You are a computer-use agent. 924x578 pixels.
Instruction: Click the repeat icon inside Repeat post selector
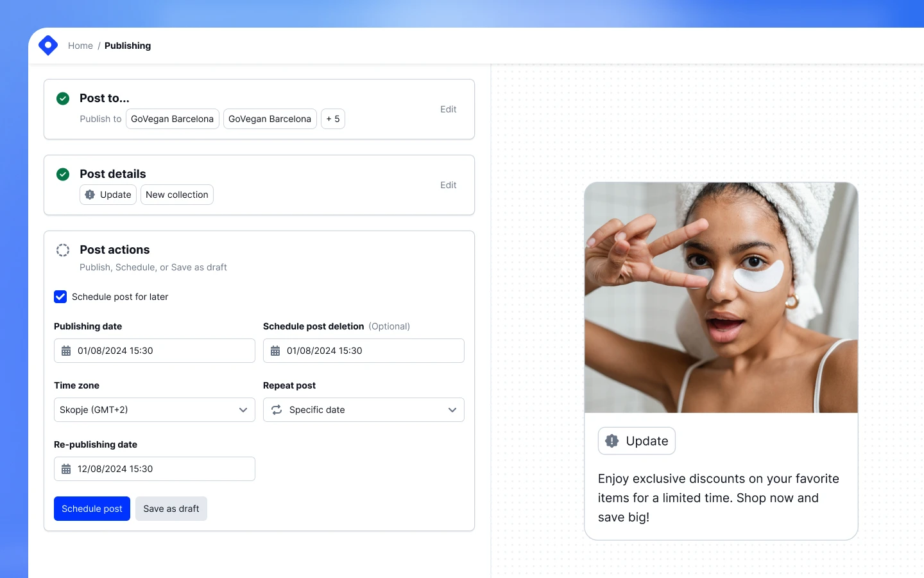[x=276, y=410]
